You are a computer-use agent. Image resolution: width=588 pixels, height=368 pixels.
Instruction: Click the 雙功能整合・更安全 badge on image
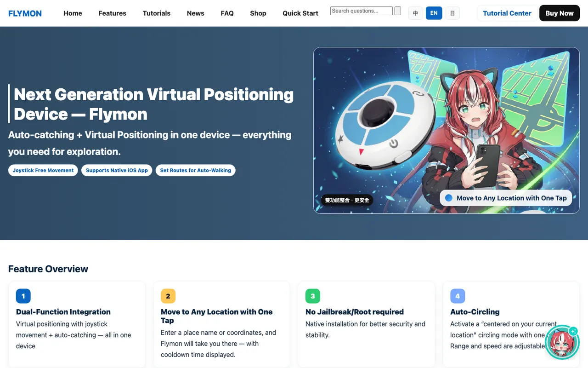tap(347, 200)
